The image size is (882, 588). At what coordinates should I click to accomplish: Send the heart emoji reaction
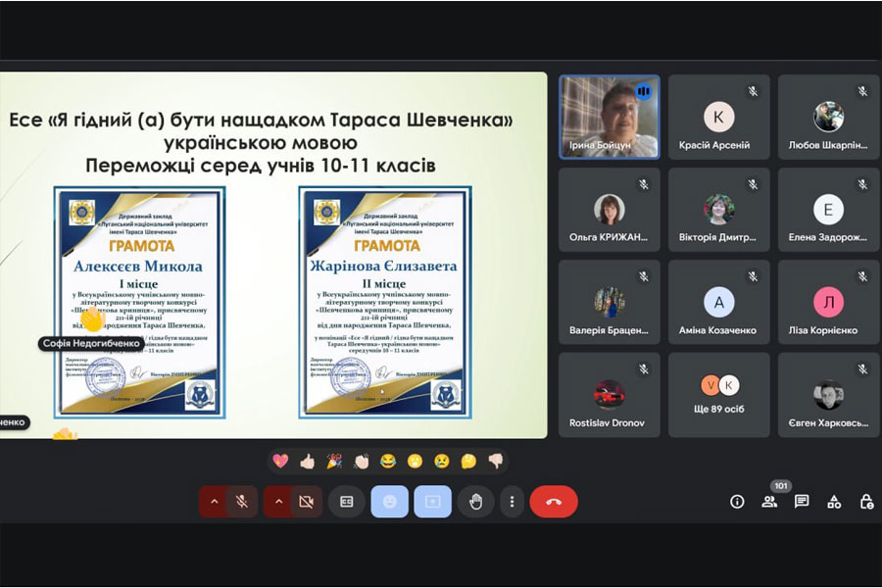click(280, 462)
